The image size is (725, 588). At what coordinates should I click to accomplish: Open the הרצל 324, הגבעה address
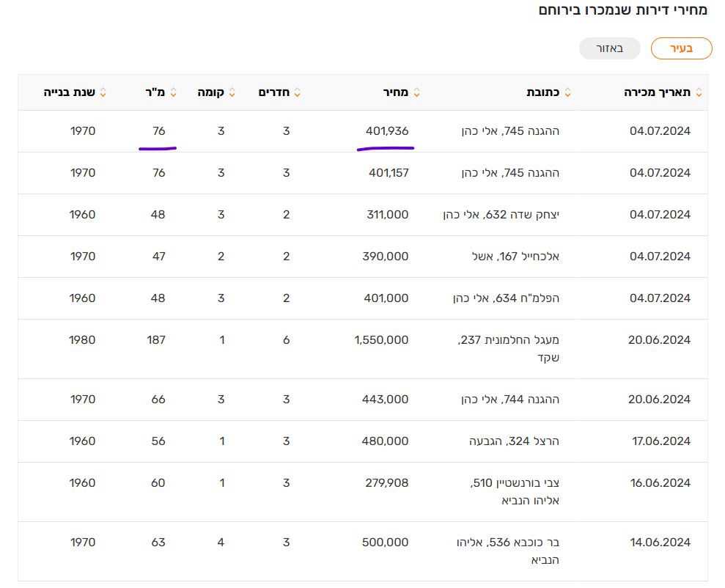pos(513,441)
